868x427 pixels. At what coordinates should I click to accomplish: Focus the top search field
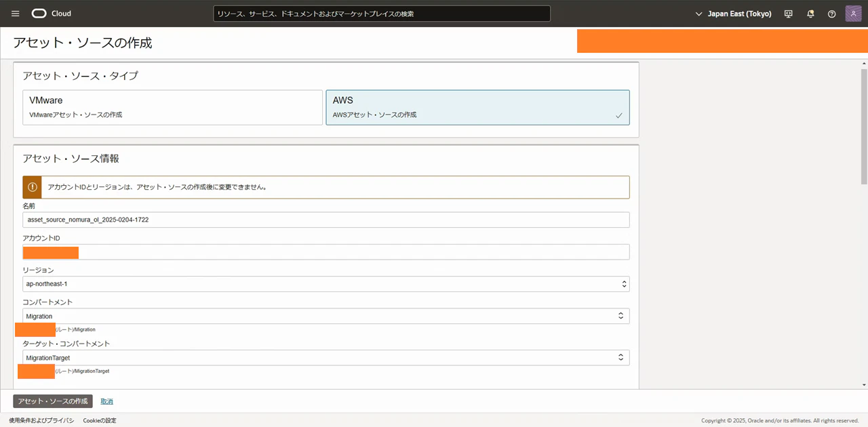click(382, 14)
